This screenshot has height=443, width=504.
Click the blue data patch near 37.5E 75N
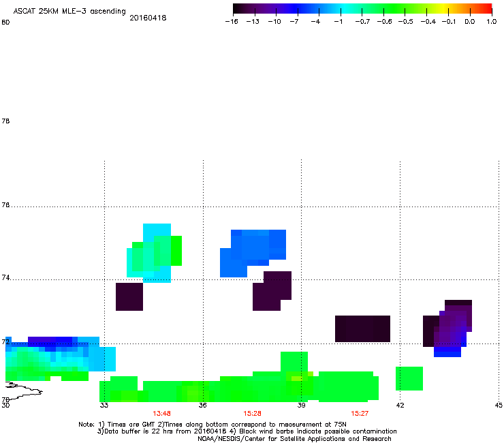tap(253, 254)
